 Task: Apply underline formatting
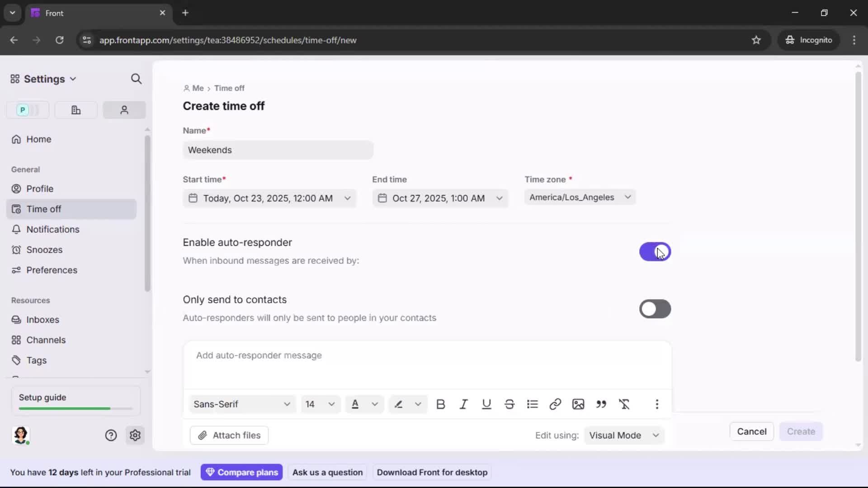coord(486,404)
